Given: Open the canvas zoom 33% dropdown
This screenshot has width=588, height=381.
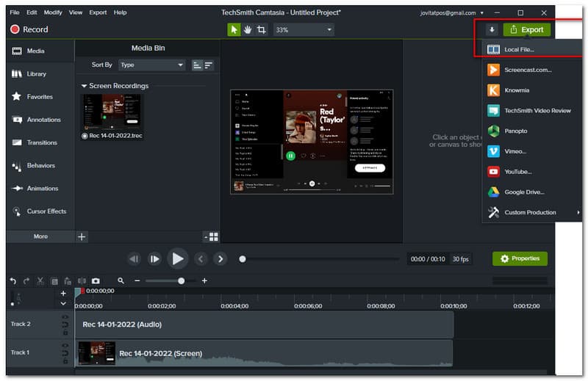Looking at the screenshot, I should tap(304, 29).
